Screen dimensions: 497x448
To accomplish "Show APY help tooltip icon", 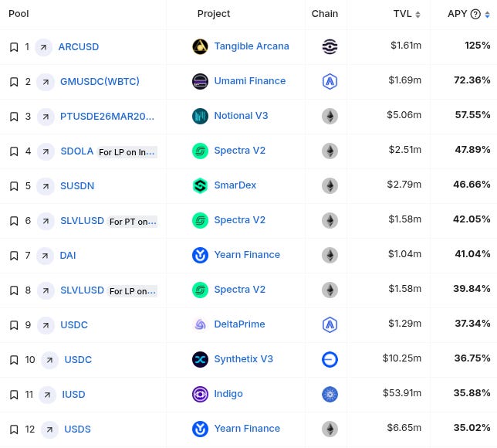I will 475,14.
